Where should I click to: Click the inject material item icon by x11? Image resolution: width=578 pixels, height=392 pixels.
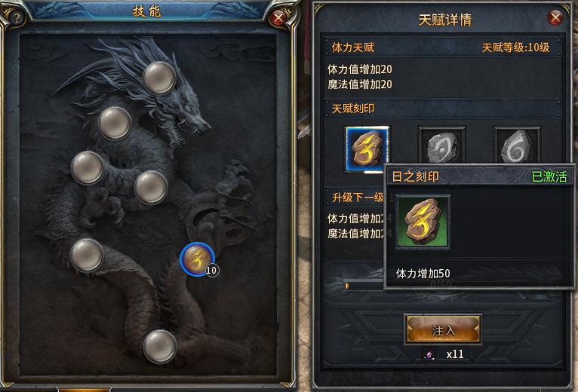pos(429,354)
